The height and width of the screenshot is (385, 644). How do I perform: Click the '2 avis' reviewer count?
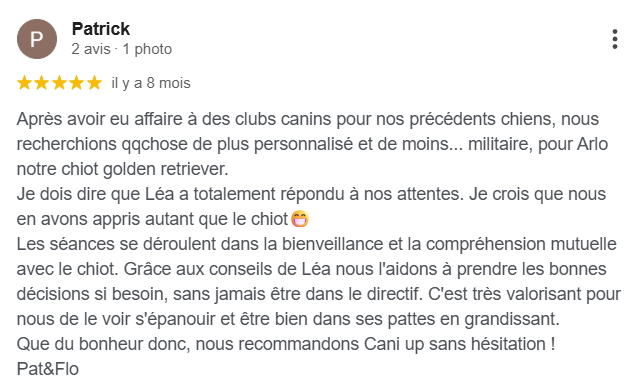91,49
